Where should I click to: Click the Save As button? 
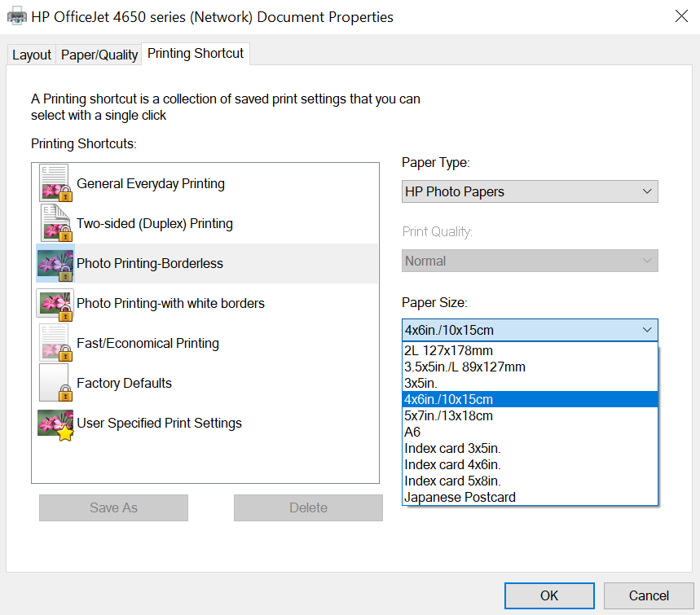tap(113, 507)
